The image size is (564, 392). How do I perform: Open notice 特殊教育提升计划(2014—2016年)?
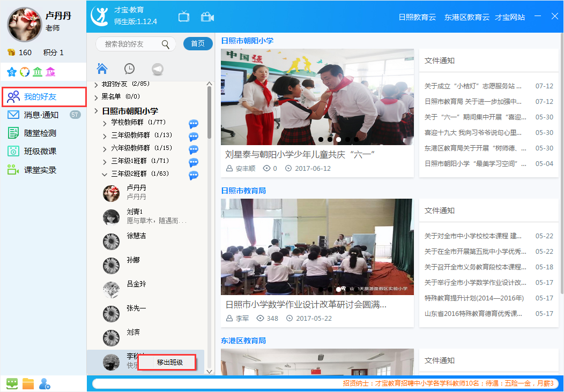[x=474, y=298]
